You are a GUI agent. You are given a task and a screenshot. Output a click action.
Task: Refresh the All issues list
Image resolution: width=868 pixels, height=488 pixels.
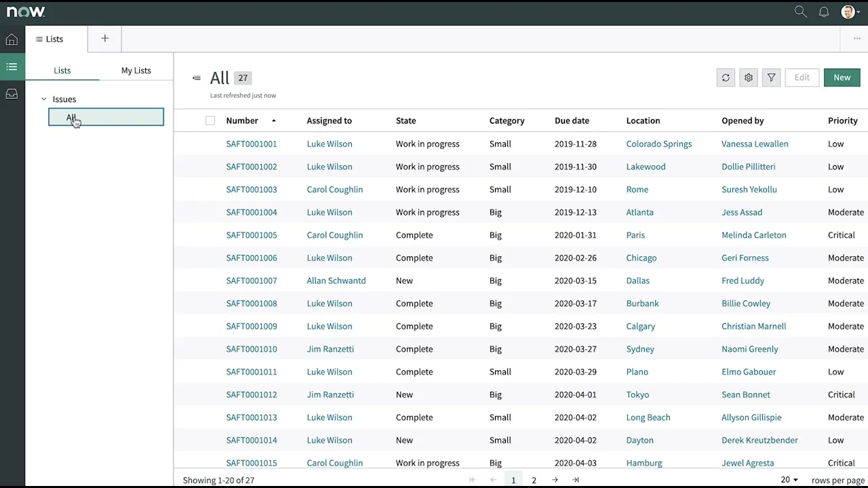(x=725, y=77)
